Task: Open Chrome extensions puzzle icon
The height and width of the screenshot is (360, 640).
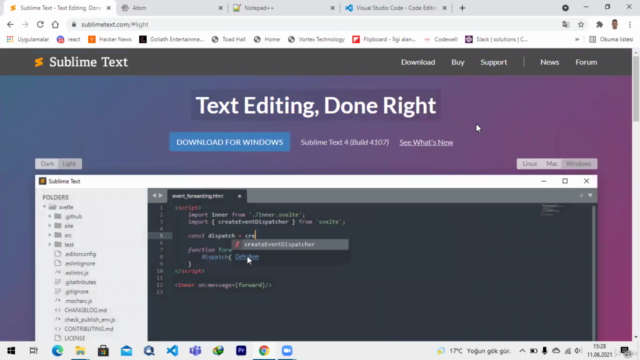Action: [599, 24]
